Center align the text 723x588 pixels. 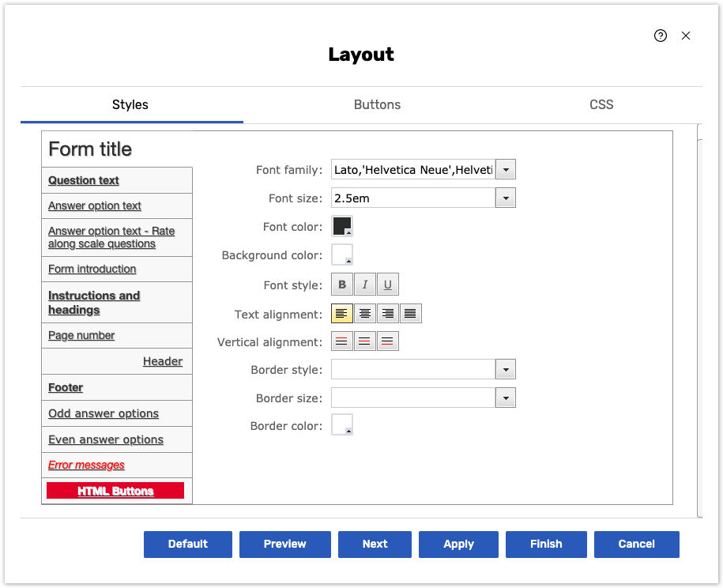tap(365, 314)
